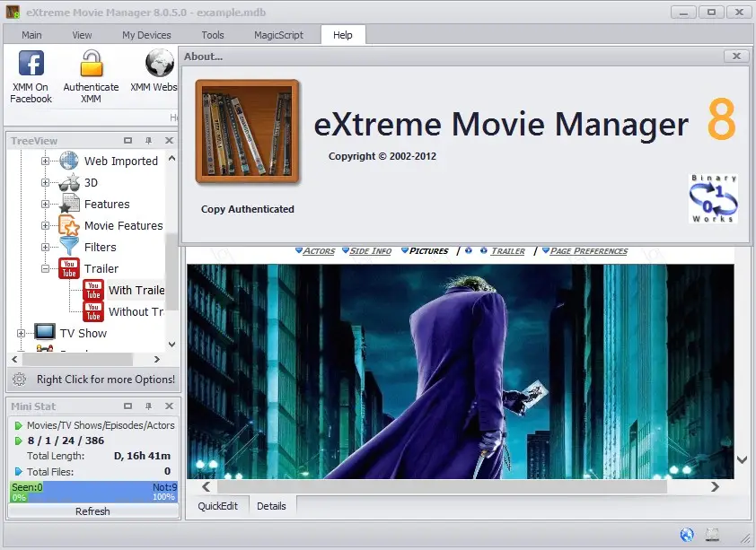Screen dimensions: 756x550
Task: Close the About dialog
Action: pyautogui.click(x=737, y=56)
